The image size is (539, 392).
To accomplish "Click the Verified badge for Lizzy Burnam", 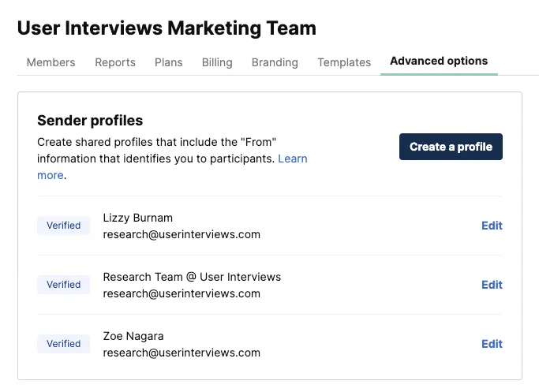I will [64, 226].
